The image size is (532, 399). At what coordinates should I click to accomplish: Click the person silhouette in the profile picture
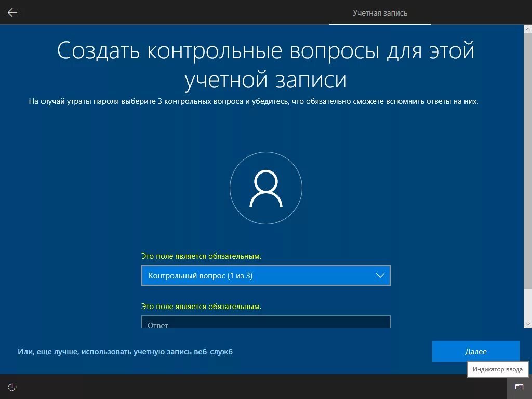pyautogui.click(x=266, y=188)
